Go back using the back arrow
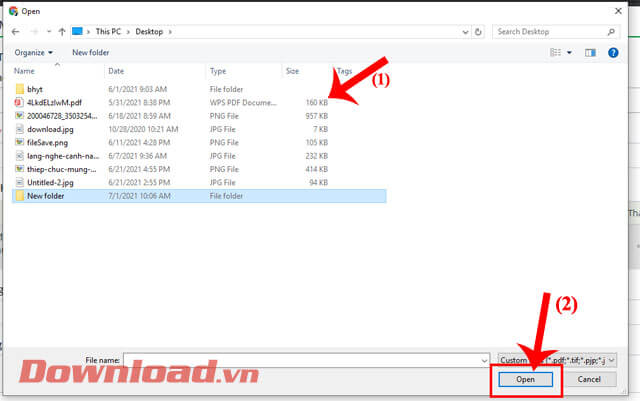 (x=16, y=32)
